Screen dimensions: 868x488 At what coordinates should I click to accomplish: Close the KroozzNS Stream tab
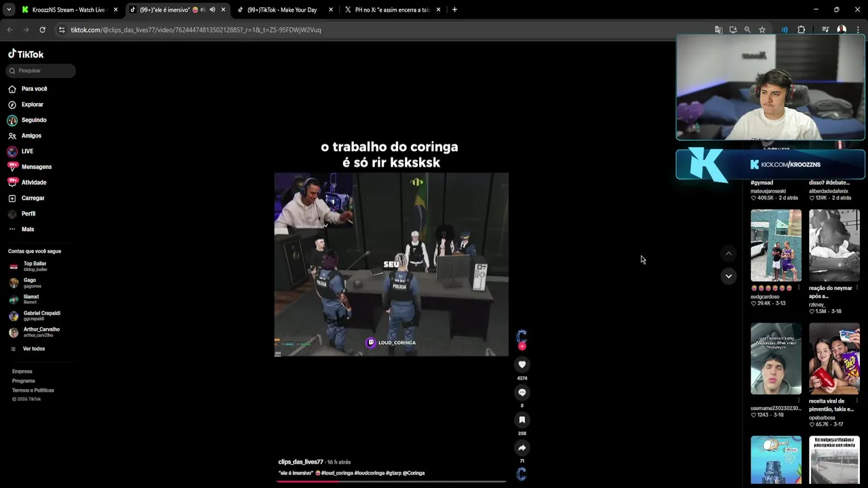115,9
